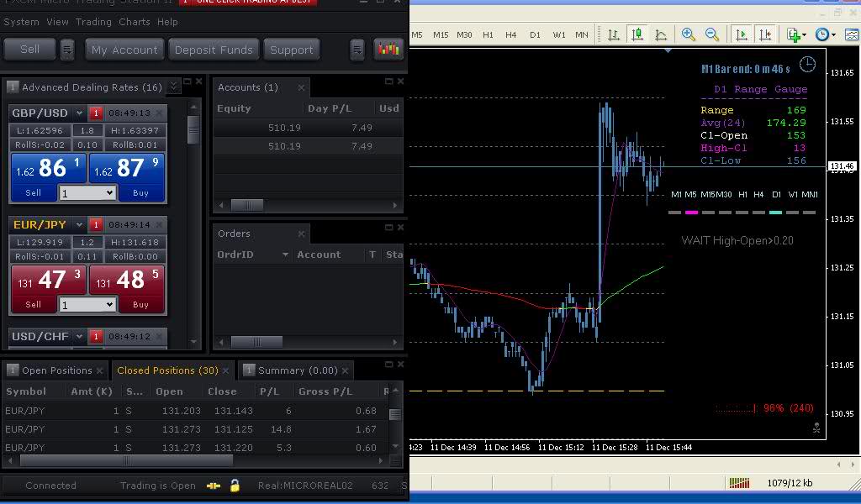The image size is (861, 504).
Task: Open the Charts menu
Action: tap(135, 22)
